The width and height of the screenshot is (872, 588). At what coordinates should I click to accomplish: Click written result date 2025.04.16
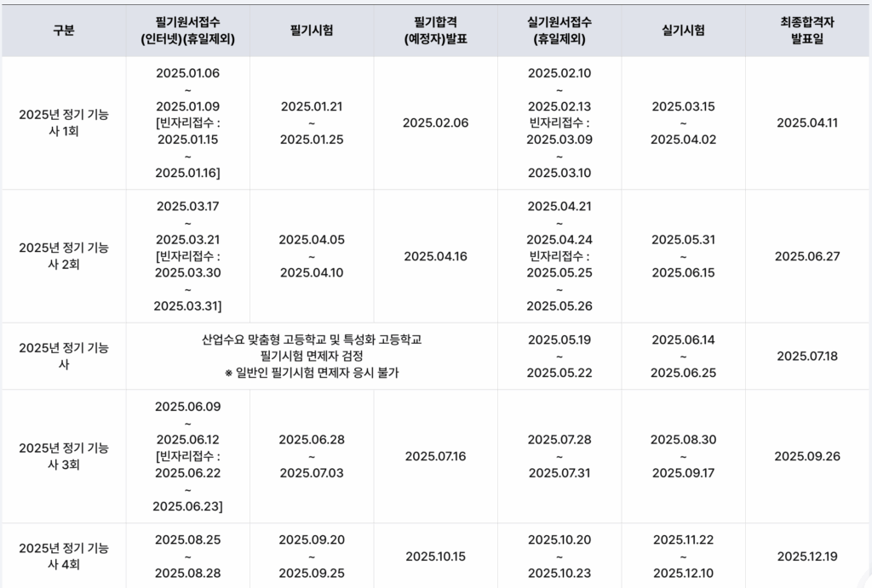(435, 256)
